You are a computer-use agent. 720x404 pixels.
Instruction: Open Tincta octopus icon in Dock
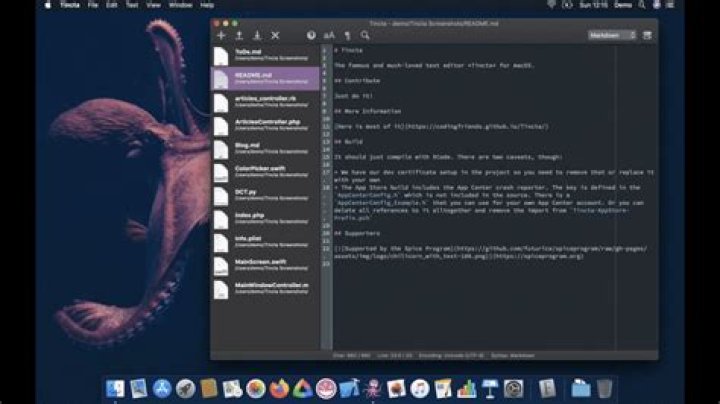(x=373, y=388)
